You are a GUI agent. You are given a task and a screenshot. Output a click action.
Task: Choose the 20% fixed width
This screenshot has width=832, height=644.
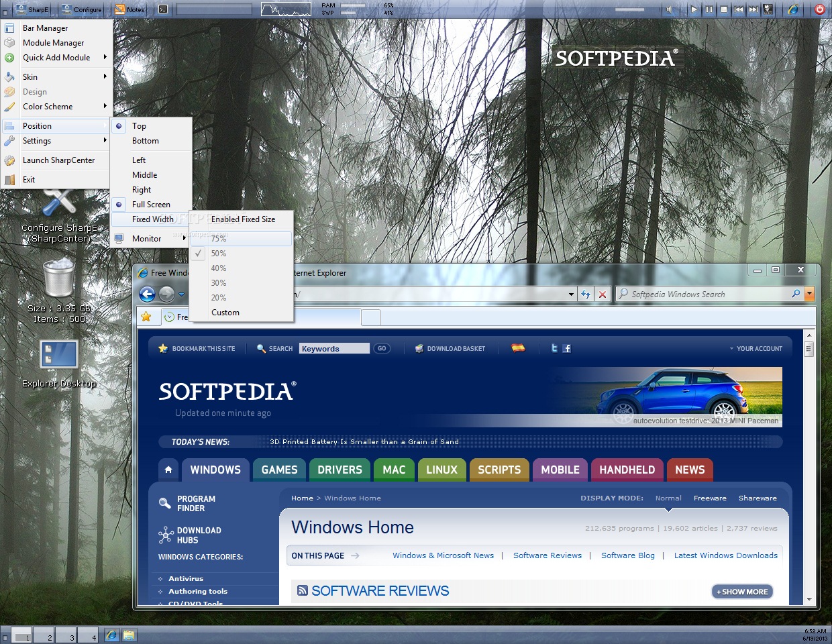[x=242, y=298]
